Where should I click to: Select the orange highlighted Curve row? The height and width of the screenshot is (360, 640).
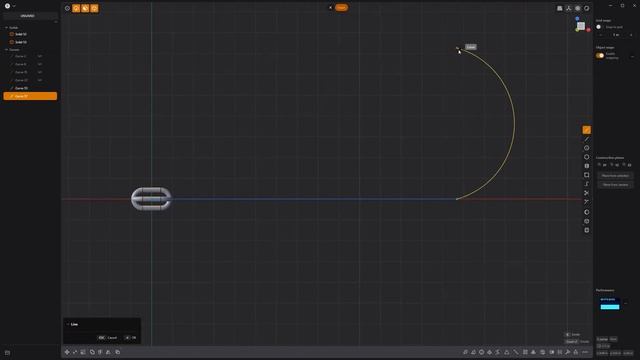30,96
